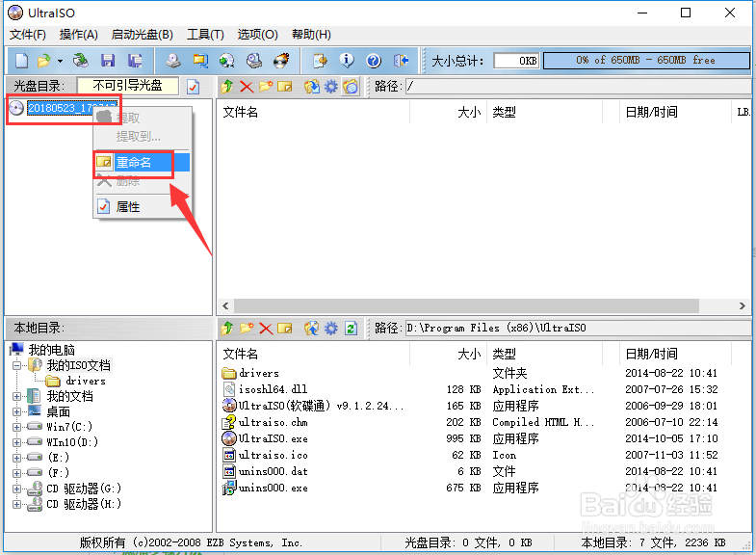Expand the 我的文档 tree node
Image resolution: width=756 pixels, height=555 pixels.
(16, 396)
